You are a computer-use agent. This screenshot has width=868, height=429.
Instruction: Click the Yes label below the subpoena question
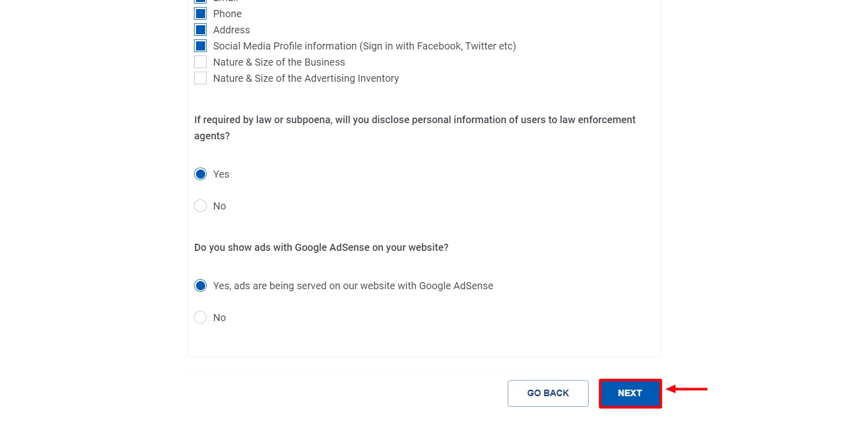(221, 174)
